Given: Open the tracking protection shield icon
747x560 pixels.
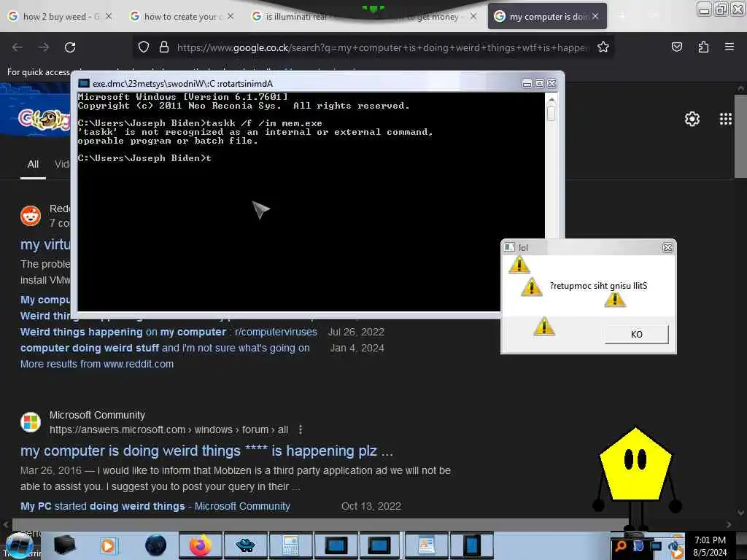Looking at the screenshot, I should coord(144,47).
